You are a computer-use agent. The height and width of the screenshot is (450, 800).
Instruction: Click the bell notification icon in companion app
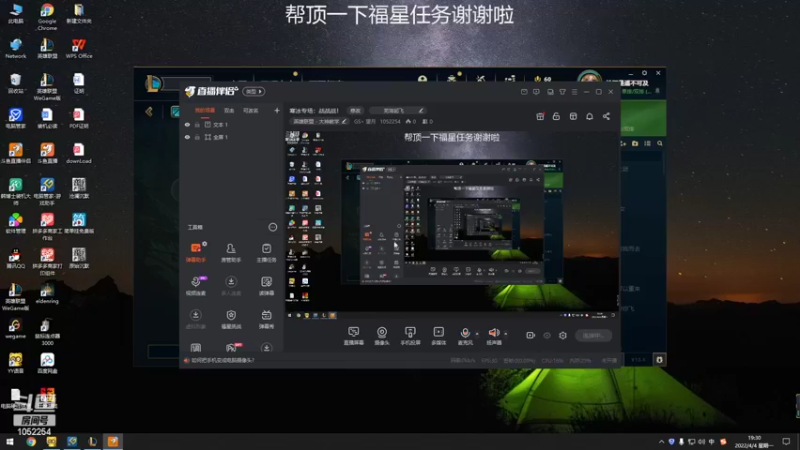589,116
